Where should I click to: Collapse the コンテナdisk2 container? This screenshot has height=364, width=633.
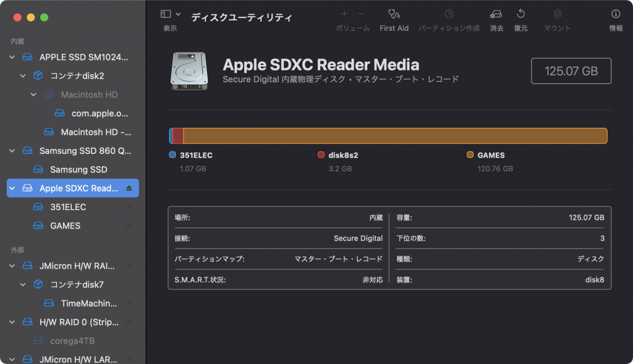[23, 76]
